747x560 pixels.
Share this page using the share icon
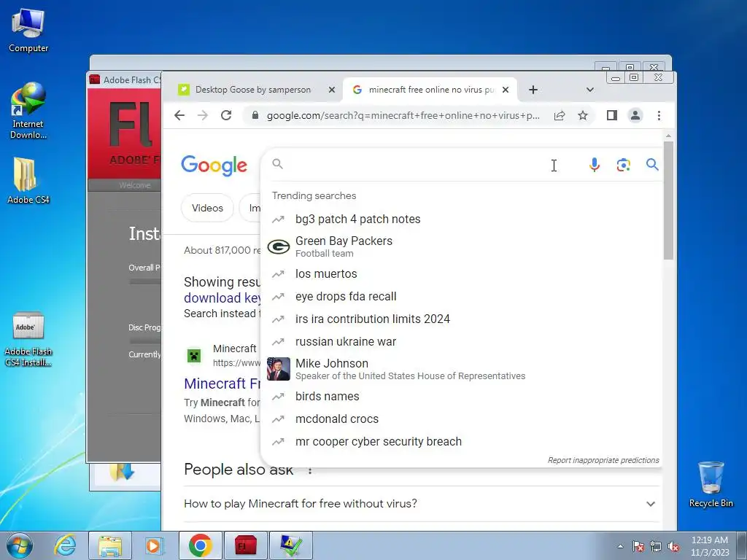click(x=560, y=115)
